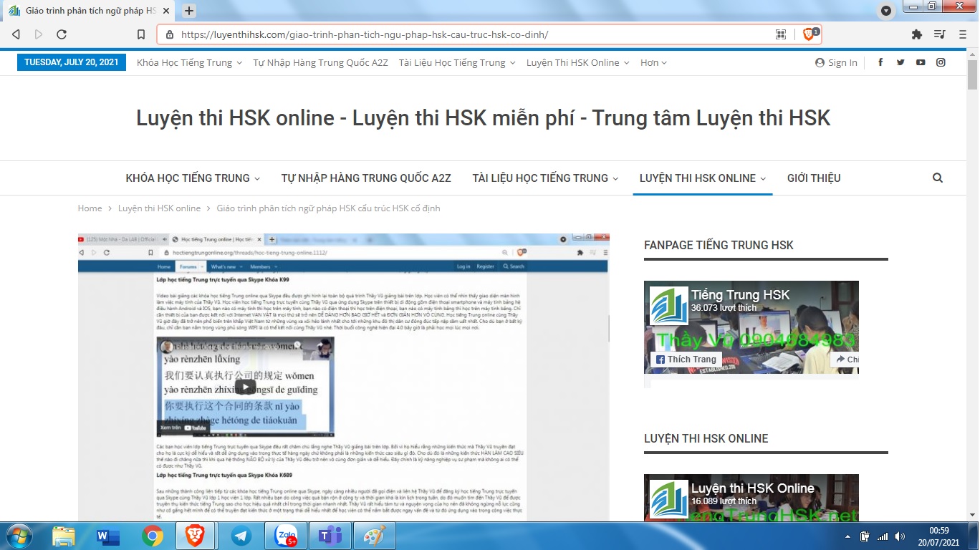
Task: Open the site's Facebook icon link
Action: pos(880,62)
